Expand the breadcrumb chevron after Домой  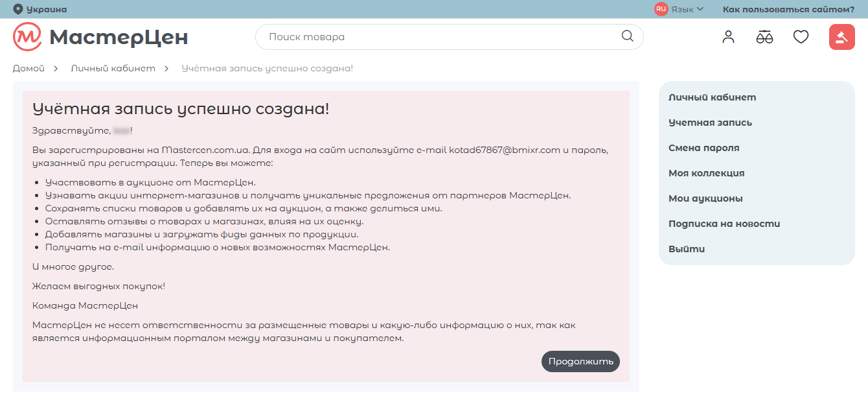56,67
